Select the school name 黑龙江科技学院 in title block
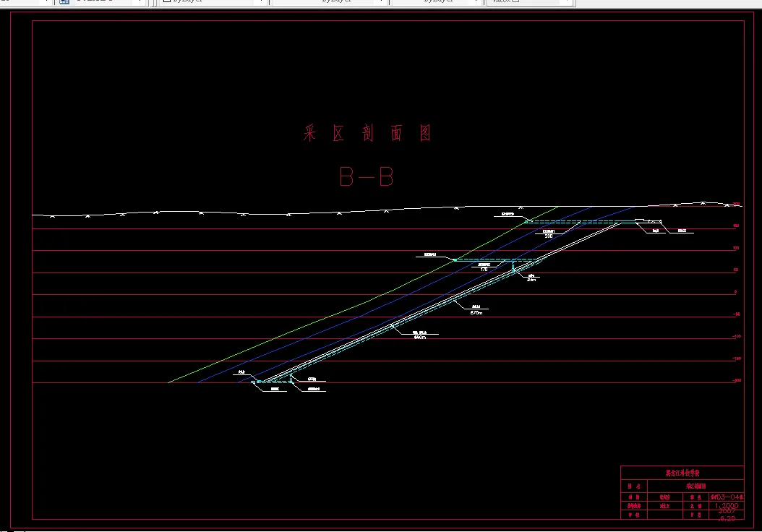Image resolution: width=762 pixels, height=532 pixels. pyautogui.click(x=682, y=473)
